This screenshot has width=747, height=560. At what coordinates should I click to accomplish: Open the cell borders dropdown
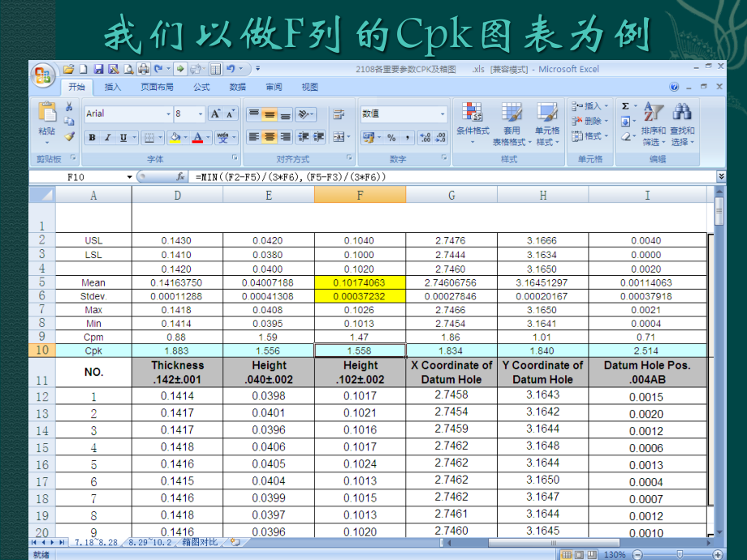coord(160,138)
